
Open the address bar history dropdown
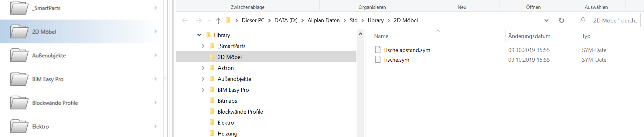tap(547, 20)
